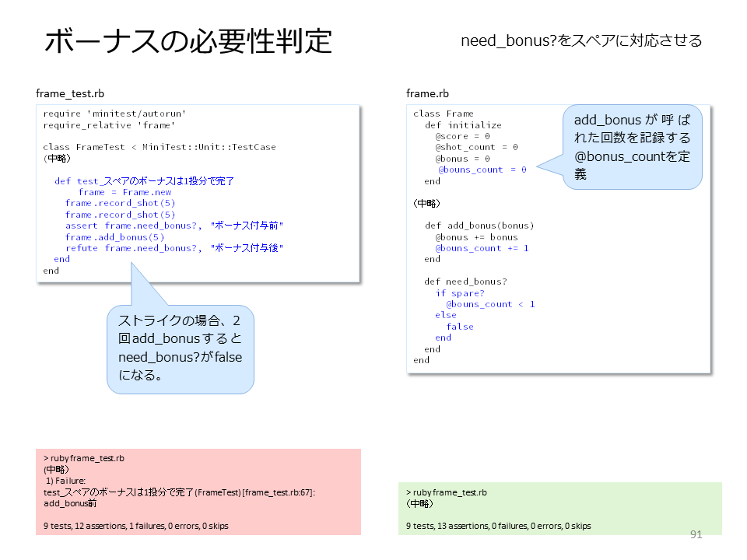Click the def test_スペアのボーナスは1投分で完了 line
Viewport: 747px width, 560px height.
[144, 181]
